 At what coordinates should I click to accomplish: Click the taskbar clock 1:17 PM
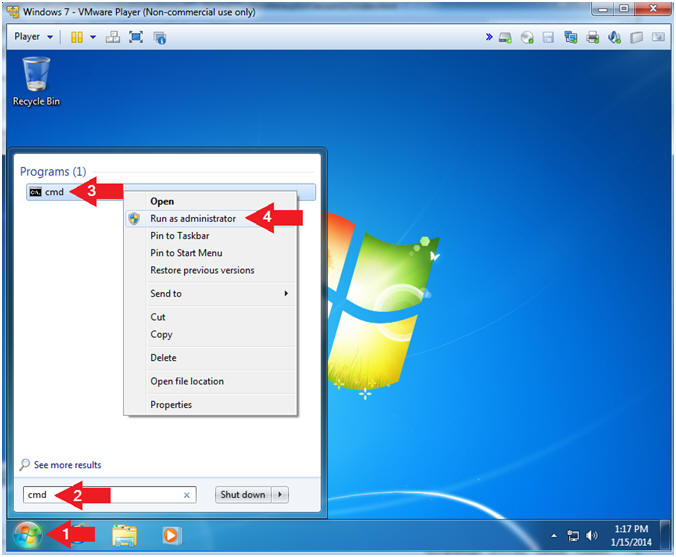[631, 535]
